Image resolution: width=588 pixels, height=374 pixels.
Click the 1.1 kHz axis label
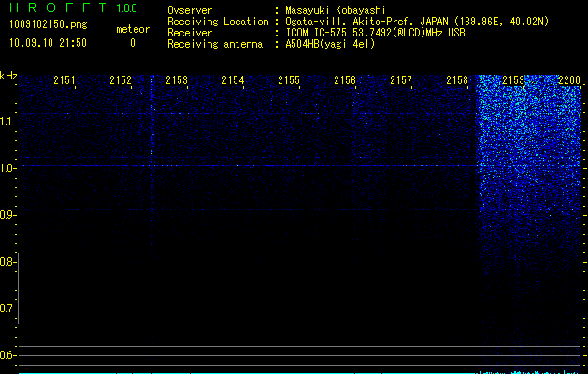click(7, 122)
